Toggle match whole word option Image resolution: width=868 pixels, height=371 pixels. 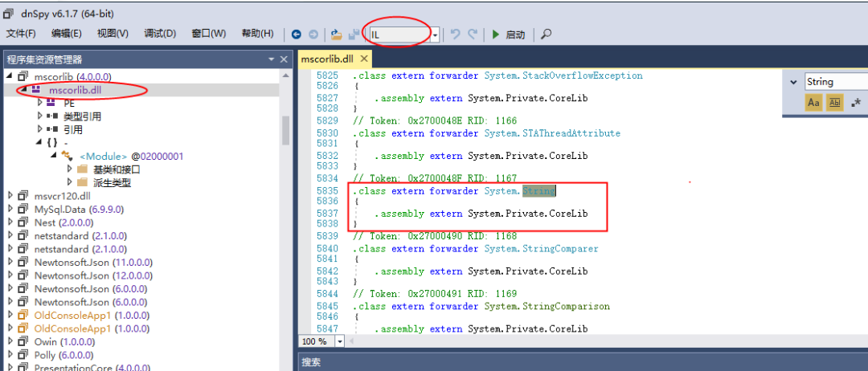[834, 103]
